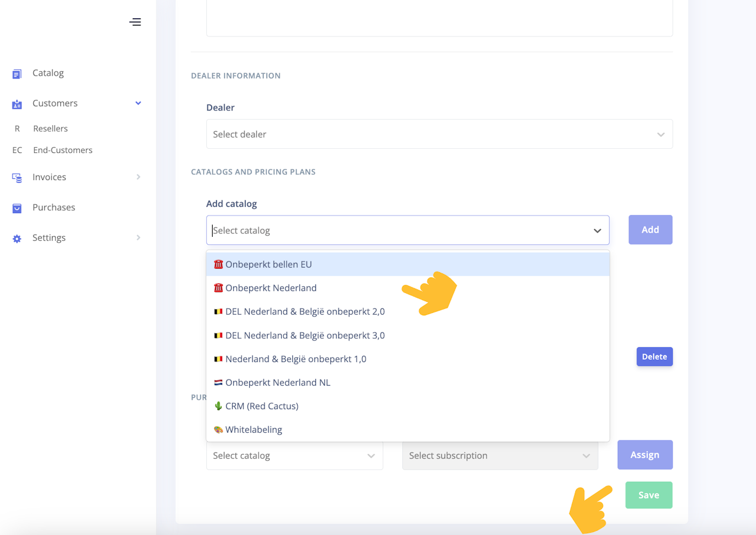
Task: Open the Select dealer dropdown
Action: [x=439, y=134]
